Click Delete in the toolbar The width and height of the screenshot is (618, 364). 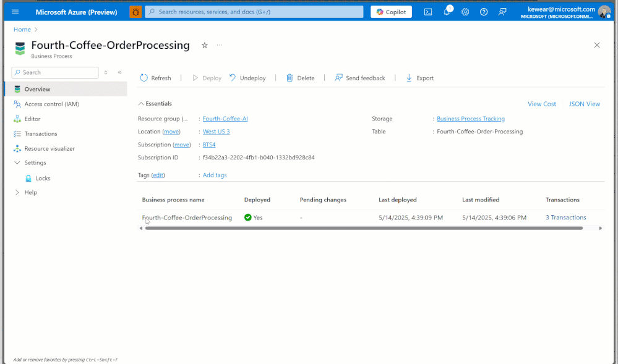pyautogui.click(x=300, y=78)
